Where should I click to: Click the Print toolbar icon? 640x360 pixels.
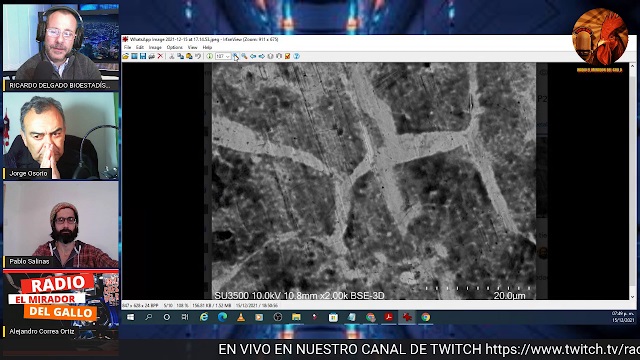coord(151,56)
